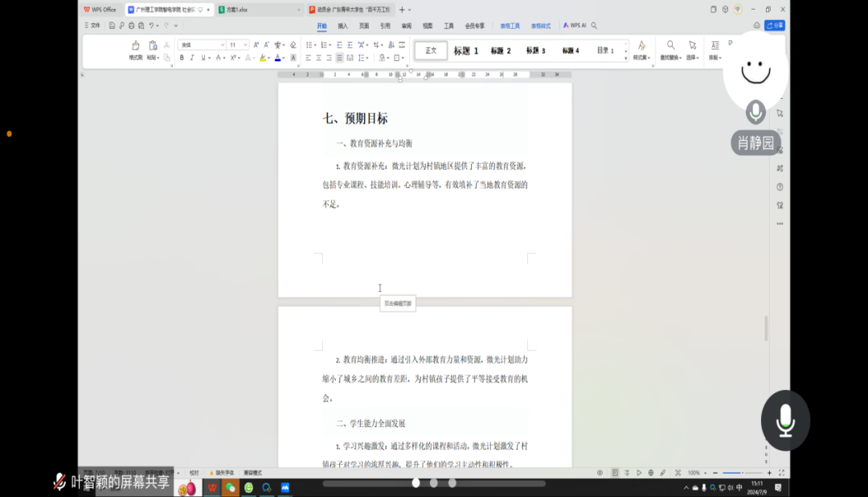The width and height of the screenshot is (868, 497).
Task: Click the Format Painter icon
Action: click(135, 46)
